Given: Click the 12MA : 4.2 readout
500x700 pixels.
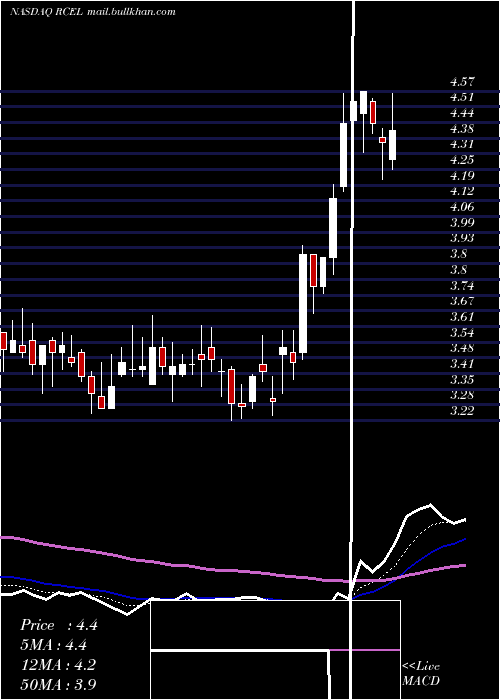Looking at the screenshot, I should 58,665.
